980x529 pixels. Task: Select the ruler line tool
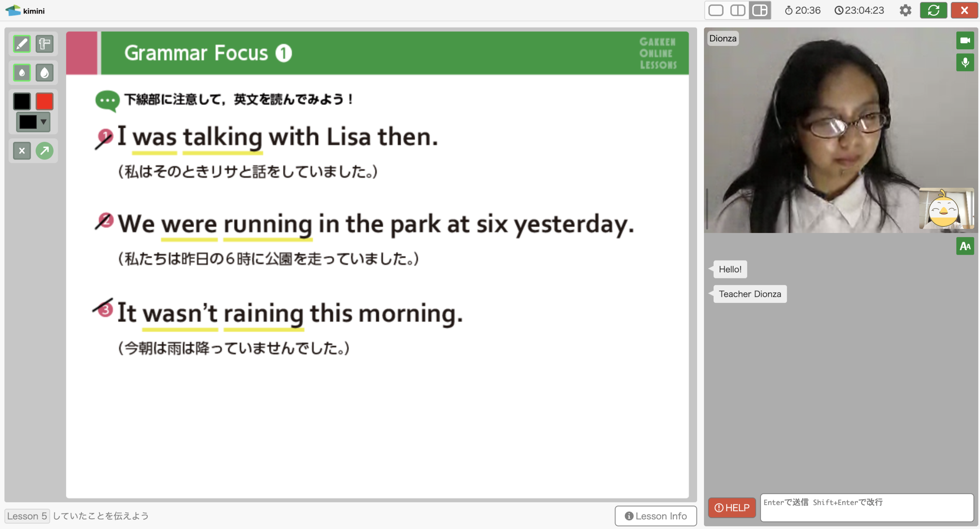[x=44, y=44]
